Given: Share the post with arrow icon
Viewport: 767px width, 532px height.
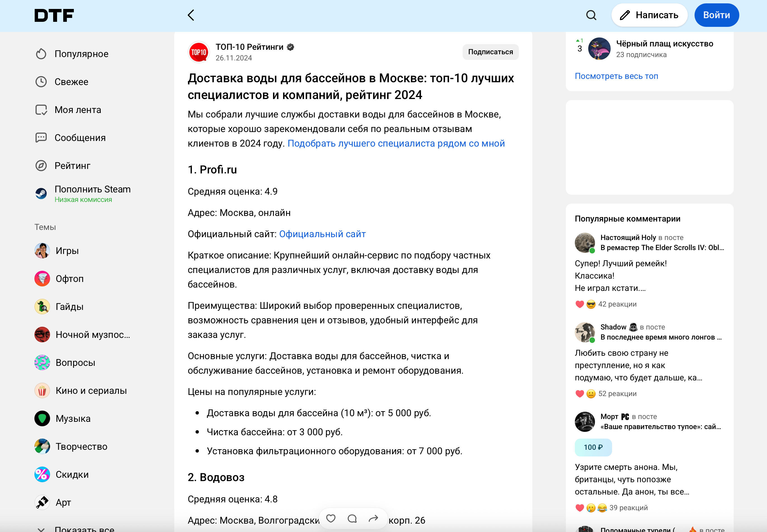Looking at the screenshot, I should click(373, 518).
